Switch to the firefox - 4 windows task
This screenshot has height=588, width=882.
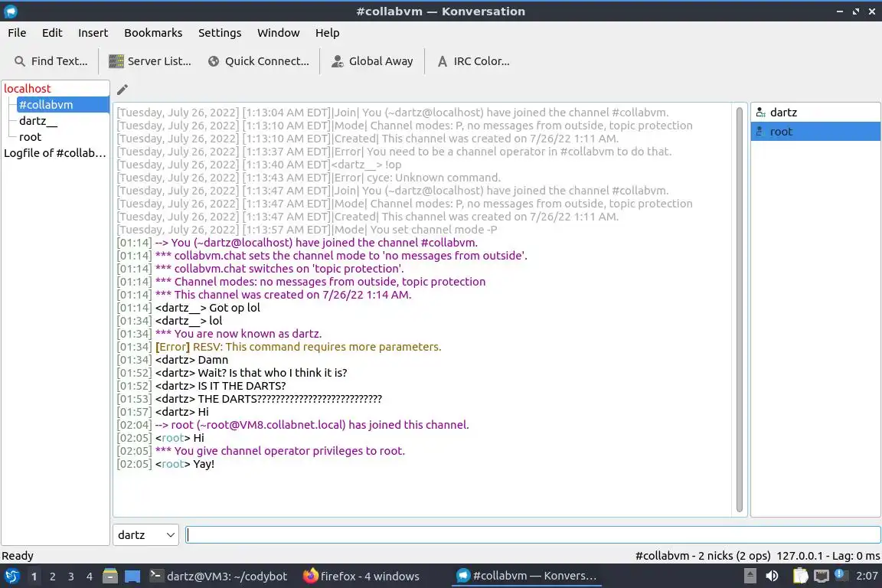pyautogui.click(x=361, y=577)
